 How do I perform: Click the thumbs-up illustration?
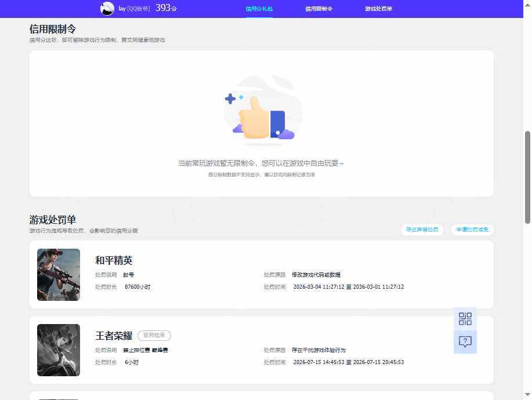point(262,111)
